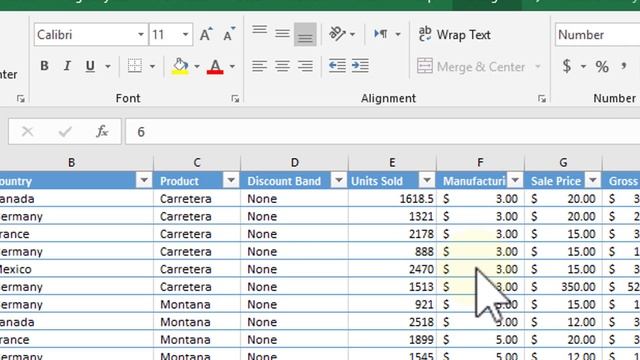640x360 pixels.
Task: Select column D header
Action: (294, 162)
